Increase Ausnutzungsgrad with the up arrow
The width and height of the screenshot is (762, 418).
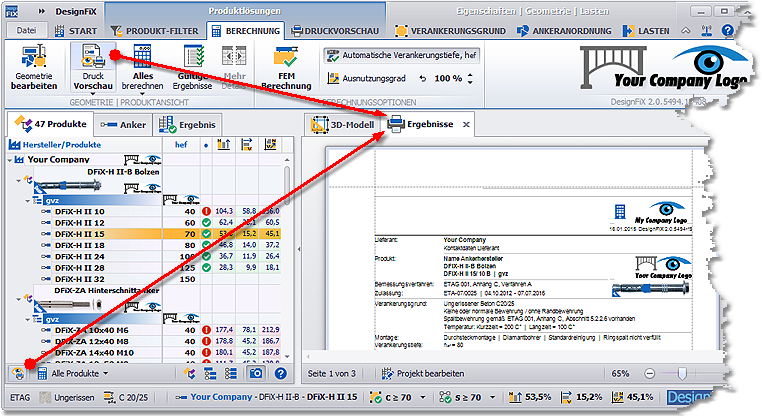tap(470, 75)
